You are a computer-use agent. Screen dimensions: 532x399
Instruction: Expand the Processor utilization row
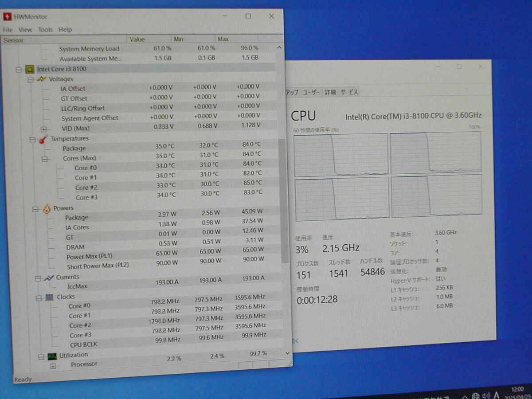[x=53, y=366]
